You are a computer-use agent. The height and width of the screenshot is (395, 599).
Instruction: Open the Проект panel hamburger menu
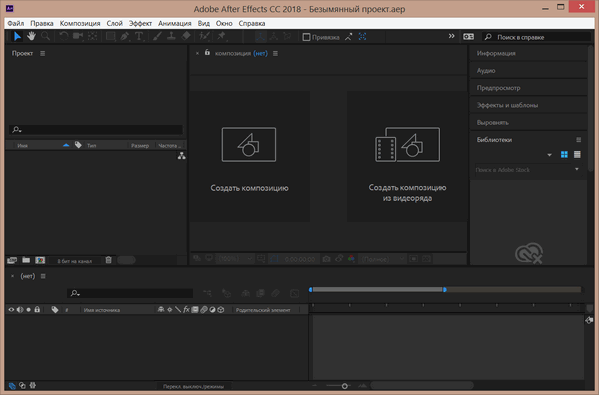42,53
